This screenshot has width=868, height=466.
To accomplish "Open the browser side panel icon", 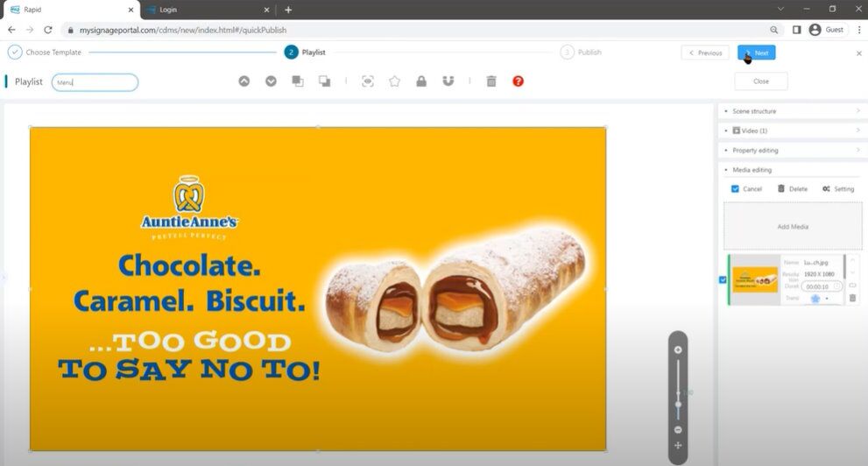I will coord(796,30).
